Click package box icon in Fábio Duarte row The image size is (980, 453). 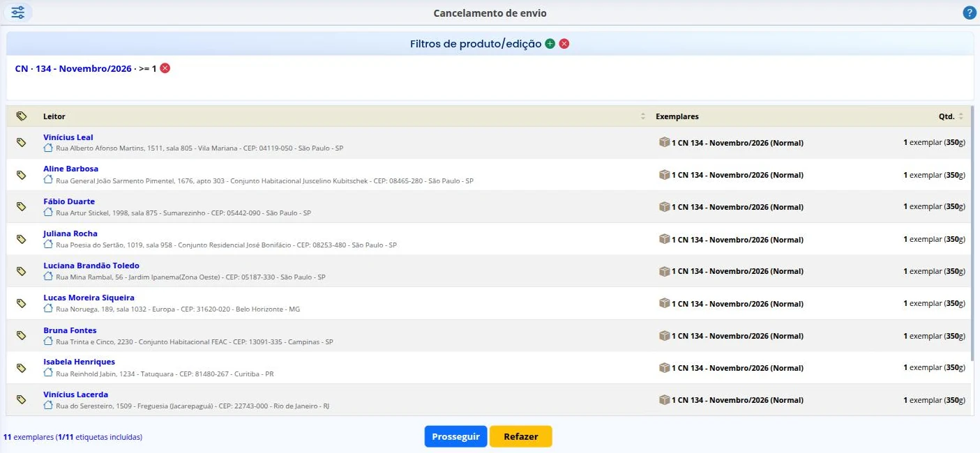coord(664,206)
